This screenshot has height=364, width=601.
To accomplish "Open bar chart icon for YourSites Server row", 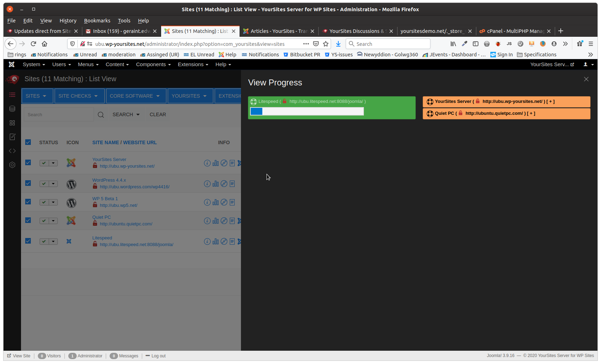I will [x=216, y=163].
